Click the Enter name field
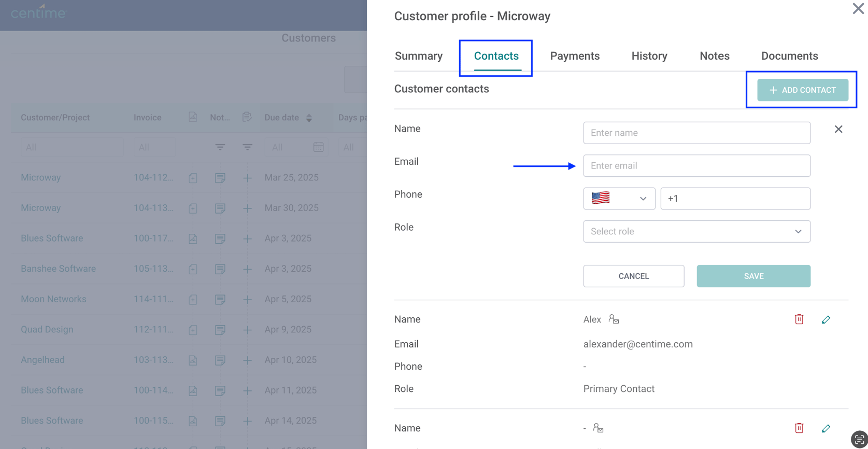Viewport: 868px width, 449px height. pyautogui.click(x=697, y=133)
